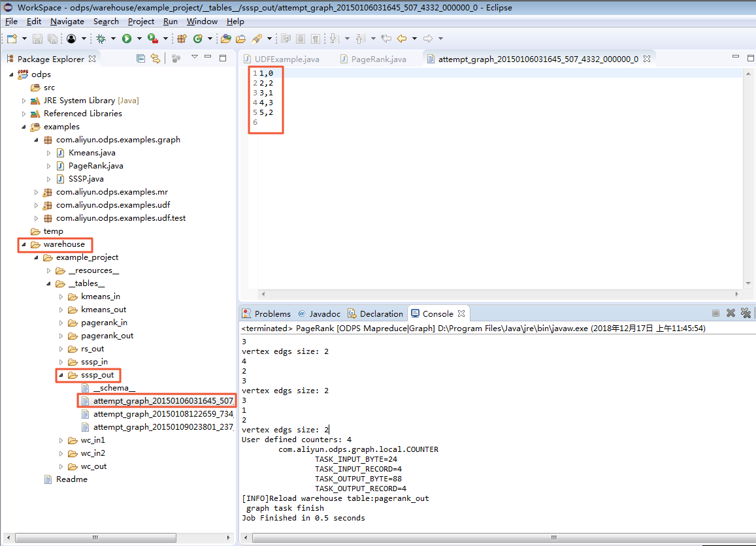Collapse the warehouse folder
Viewport: 756px width, 546px height.
(x=23, y=244)
